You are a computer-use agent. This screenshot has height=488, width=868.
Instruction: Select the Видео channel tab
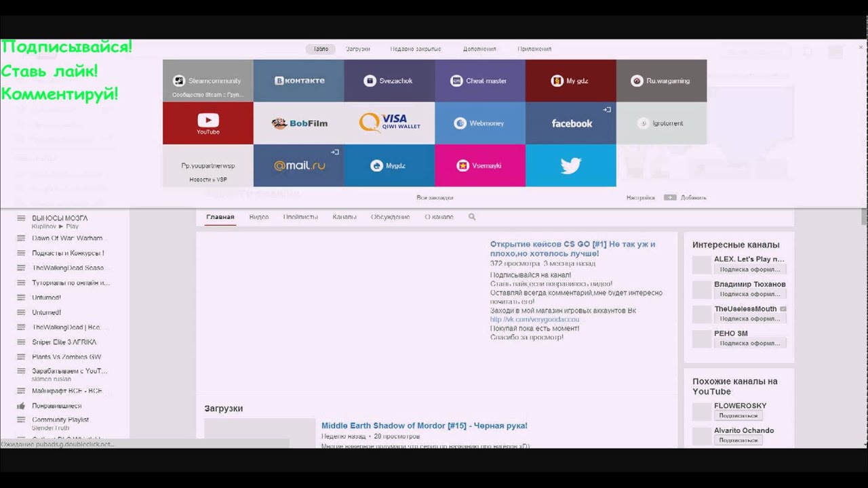259,217
